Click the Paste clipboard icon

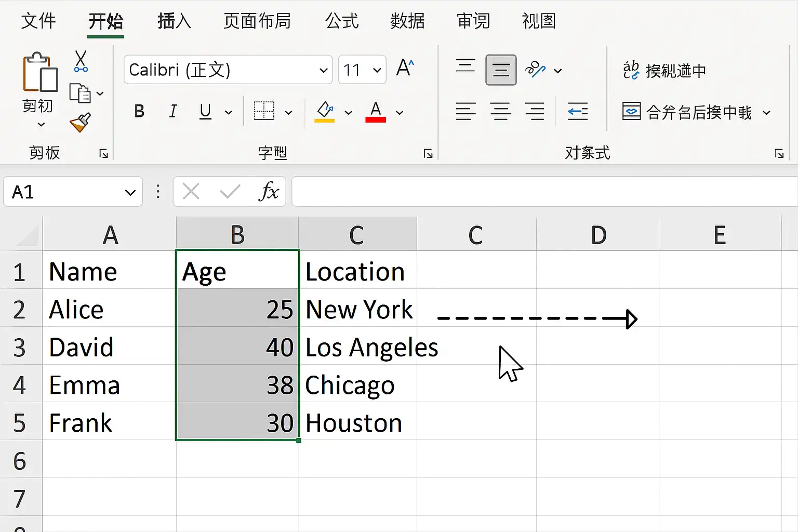39,72
